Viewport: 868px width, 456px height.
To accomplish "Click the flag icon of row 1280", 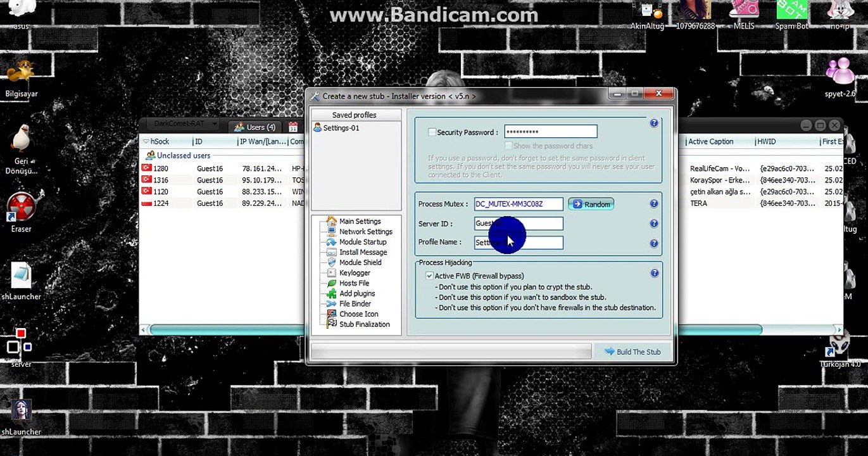I will click(147, 168).
